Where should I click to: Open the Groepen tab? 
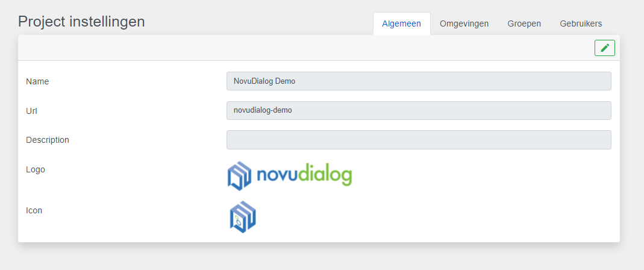click(x=524, y=24)
